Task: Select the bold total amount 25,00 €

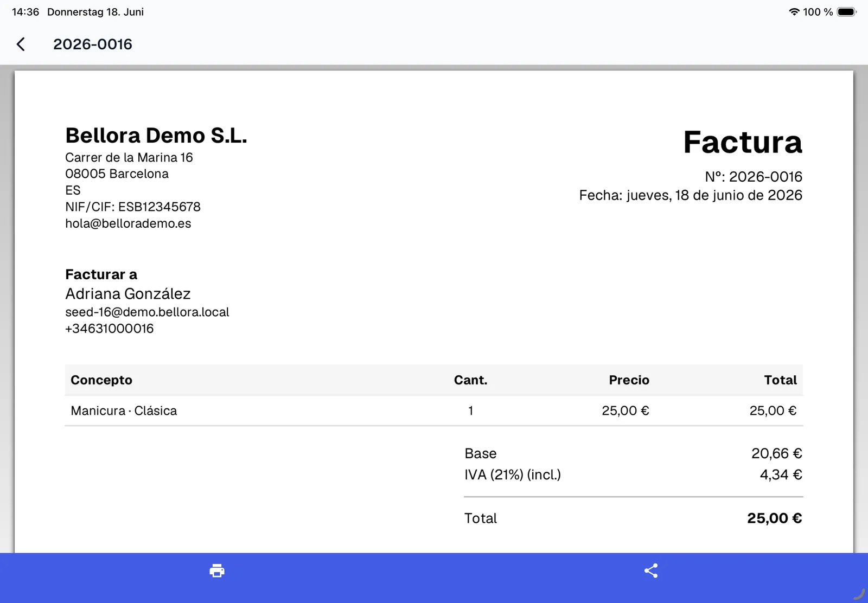Action: 775,518
